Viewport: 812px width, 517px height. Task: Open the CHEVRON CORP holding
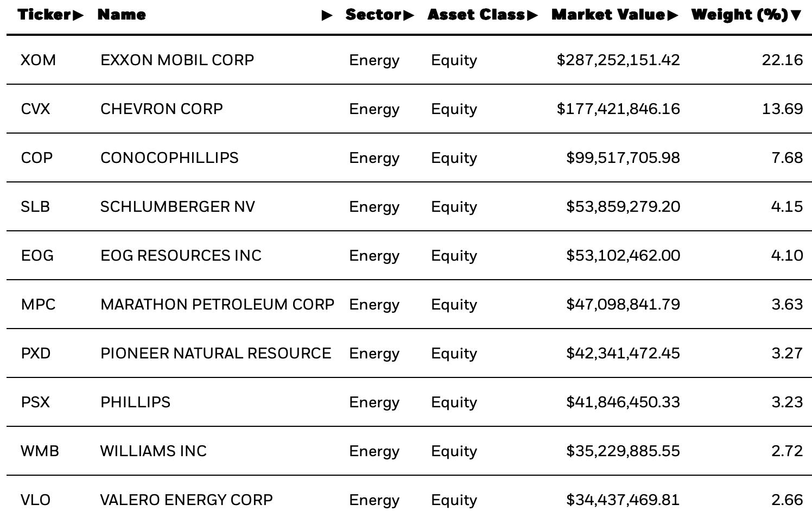pyautogui.click(x=162, y=109)
